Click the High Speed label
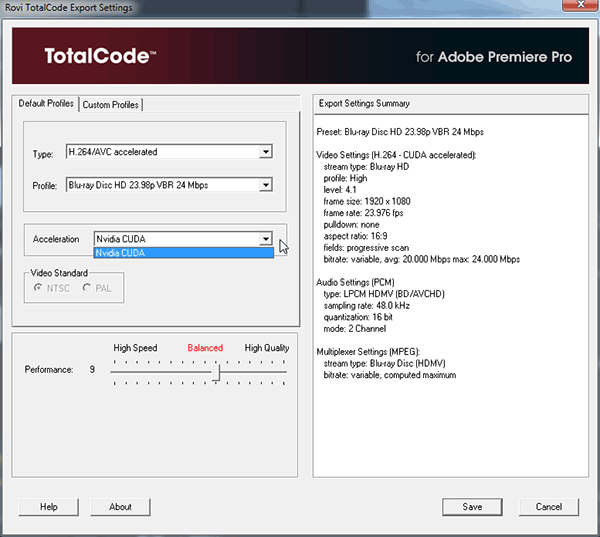 tap(135, 348)
